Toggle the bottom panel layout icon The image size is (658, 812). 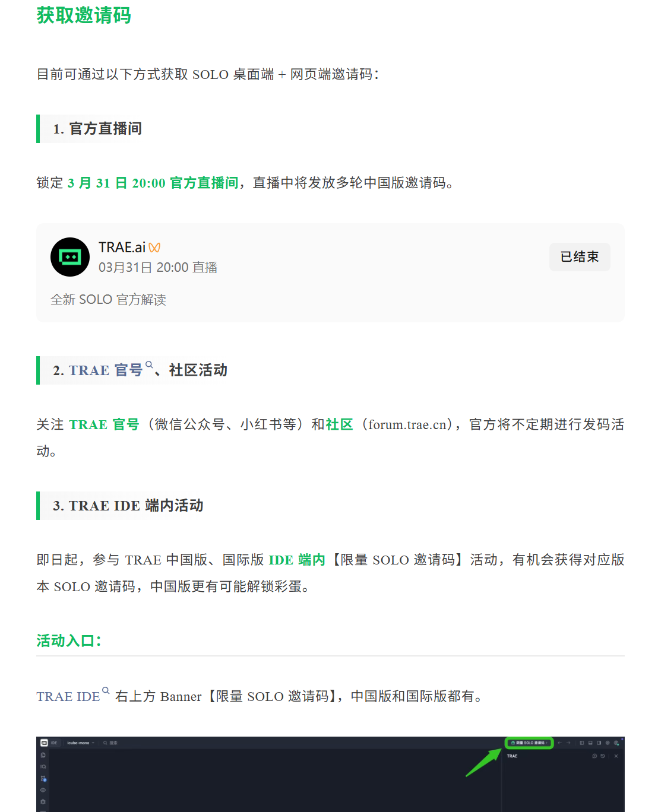pyautogui.click(x=590, y=743)
